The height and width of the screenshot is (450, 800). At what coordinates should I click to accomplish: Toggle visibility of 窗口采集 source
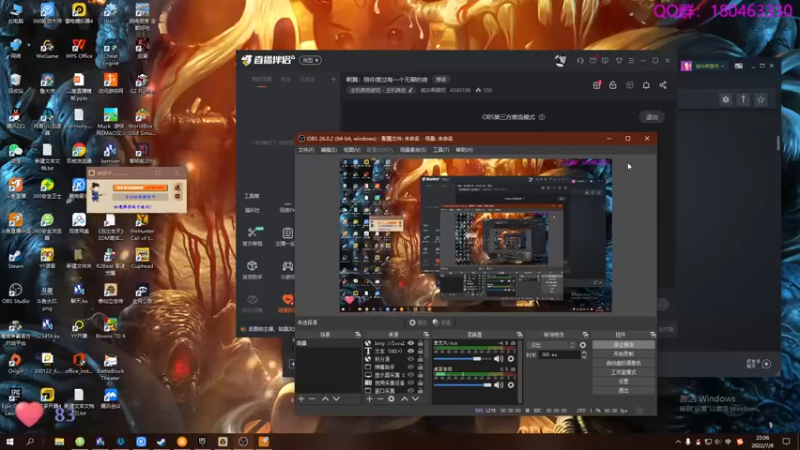pyautogui.click(x=411, y=391)
